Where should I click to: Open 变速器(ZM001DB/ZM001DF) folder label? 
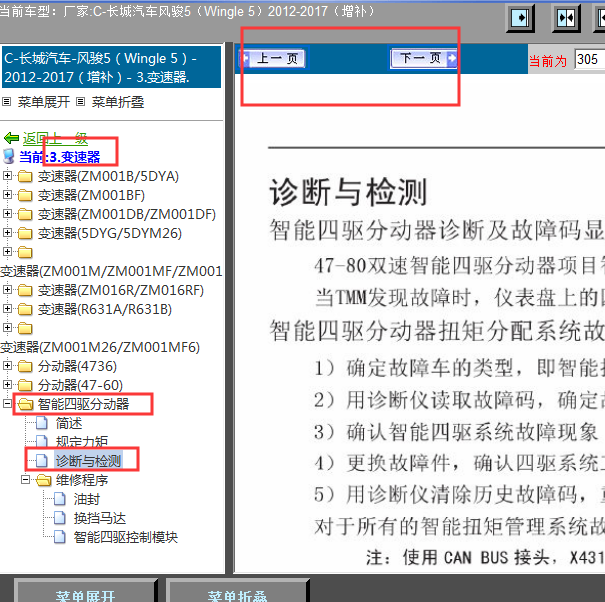(127, 214)
